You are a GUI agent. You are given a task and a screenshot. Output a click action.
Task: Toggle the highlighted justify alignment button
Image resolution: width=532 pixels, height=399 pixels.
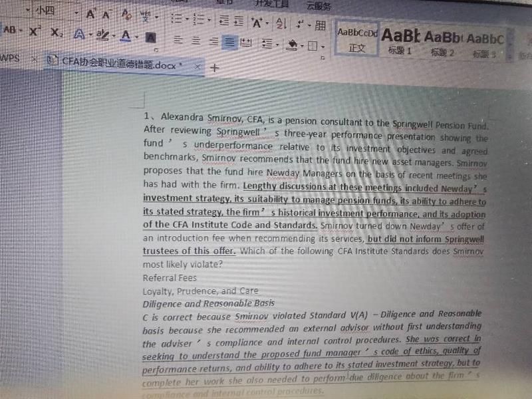[x=229, y=43]
